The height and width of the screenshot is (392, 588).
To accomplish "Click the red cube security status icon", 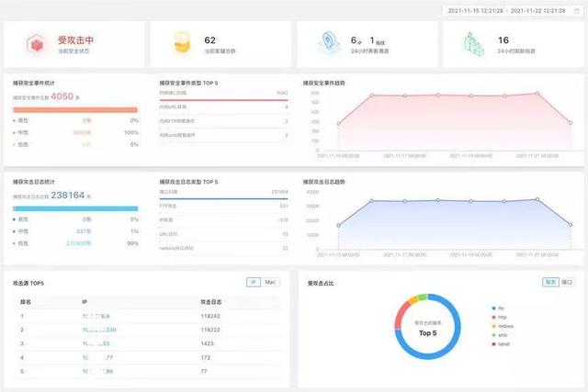I will click(x=36, y=43).
